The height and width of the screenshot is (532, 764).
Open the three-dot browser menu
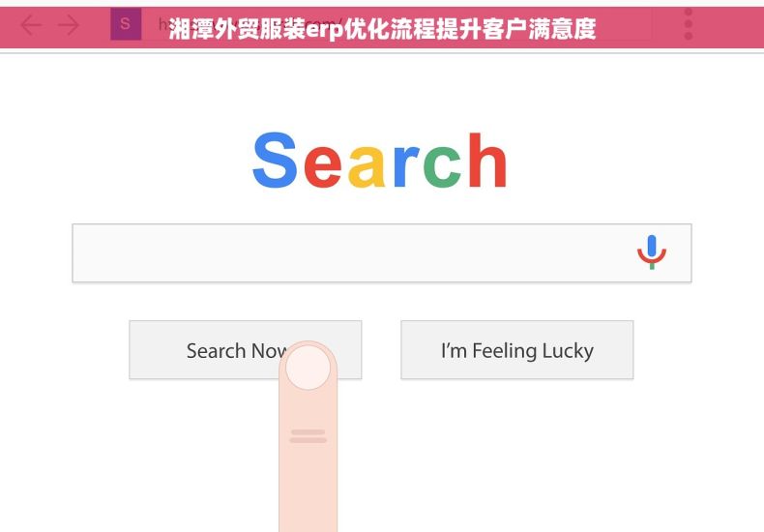[688, 24]
